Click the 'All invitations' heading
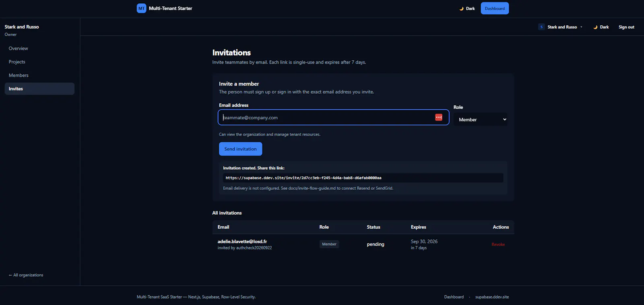 click(x=227, y=213)
